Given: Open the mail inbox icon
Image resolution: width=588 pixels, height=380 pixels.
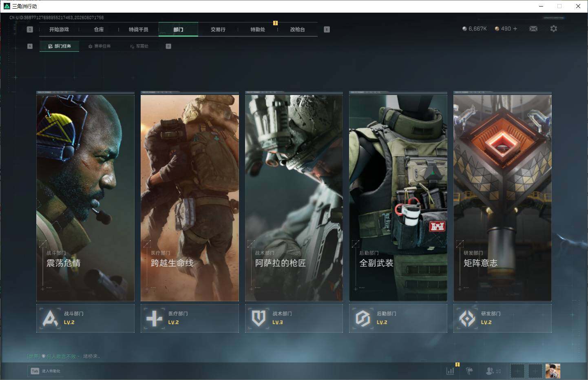Looking at the screenshot, I should pos(533,29).
